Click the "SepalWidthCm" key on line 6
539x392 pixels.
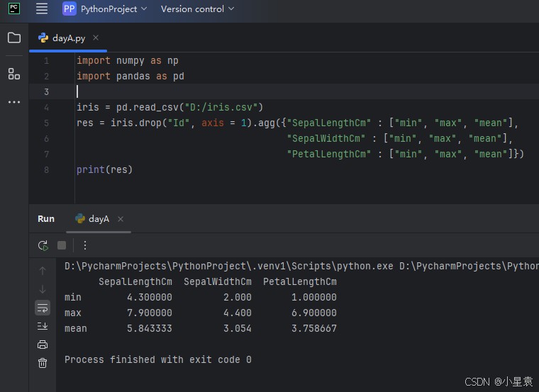(326, 138)
